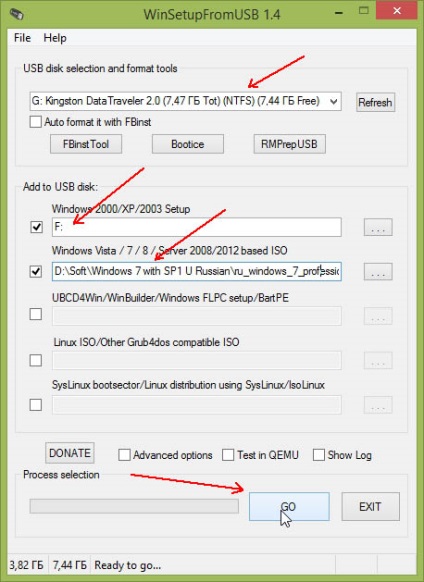Click browse button for SysLinux bootsector field
This screenshot has width=424, height=582.
point(378,405)
